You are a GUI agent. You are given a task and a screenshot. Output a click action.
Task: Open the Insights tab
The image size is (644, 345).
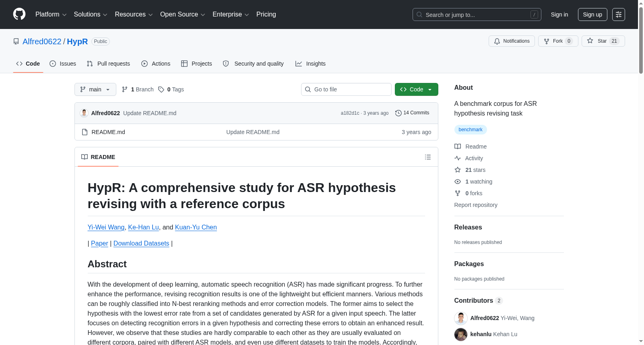click(x=310, y=64)
